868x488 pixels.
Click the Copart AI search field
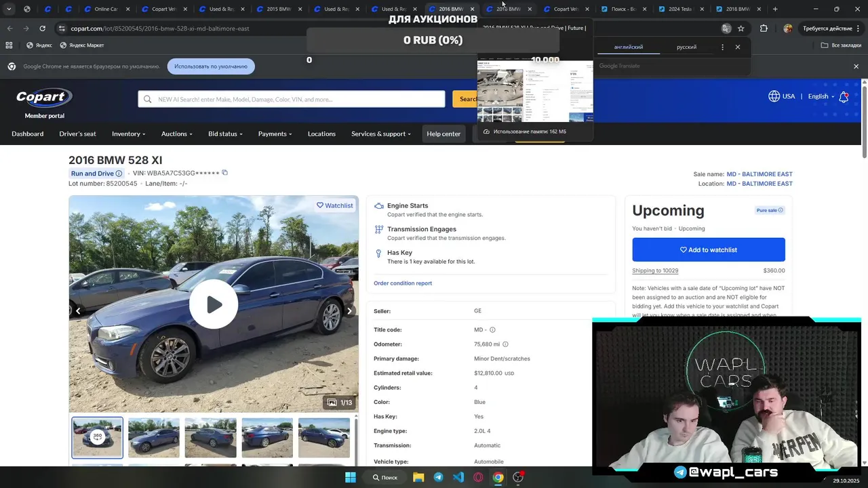pos(292,99)
